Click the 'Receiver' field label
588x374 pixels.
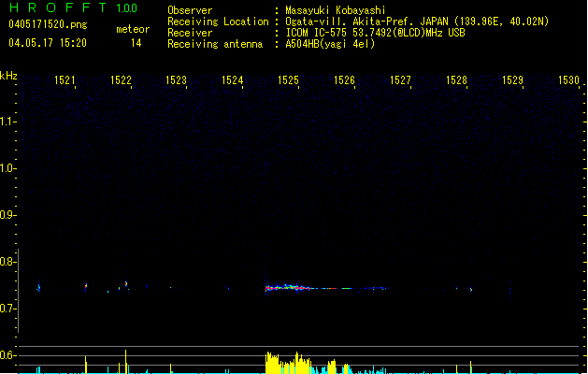[x=190, y=33]
